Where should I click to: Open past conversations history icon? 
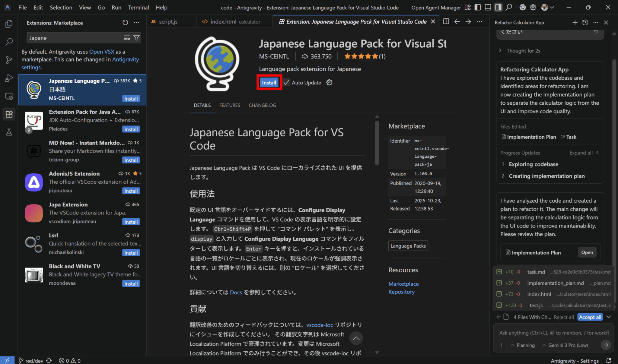coord(585,23)
